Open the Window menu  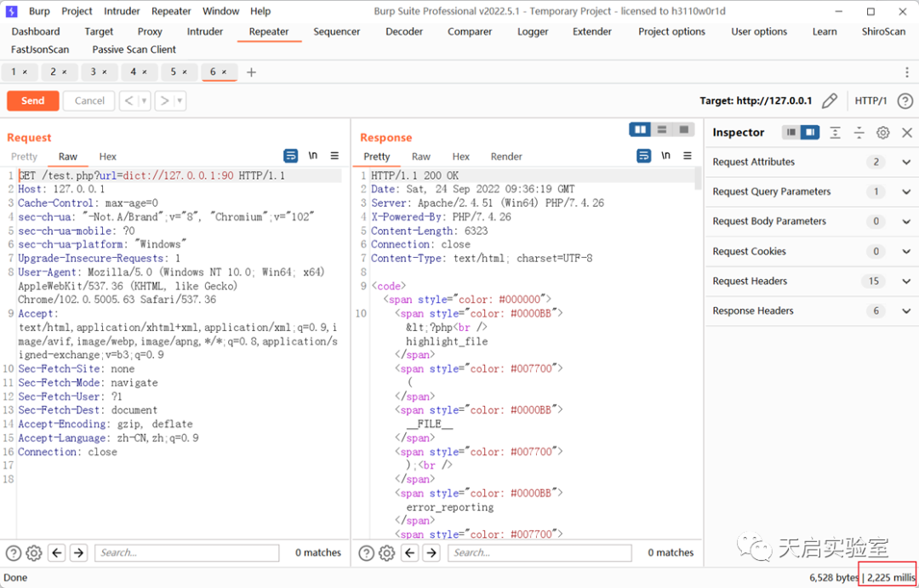[x=221, y=11]
